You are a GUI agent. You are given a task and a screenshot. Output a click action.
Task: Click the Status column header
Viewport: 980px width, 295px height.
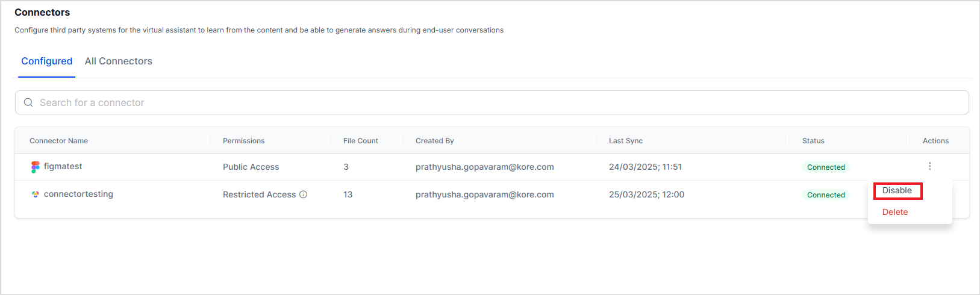point(813,141)
